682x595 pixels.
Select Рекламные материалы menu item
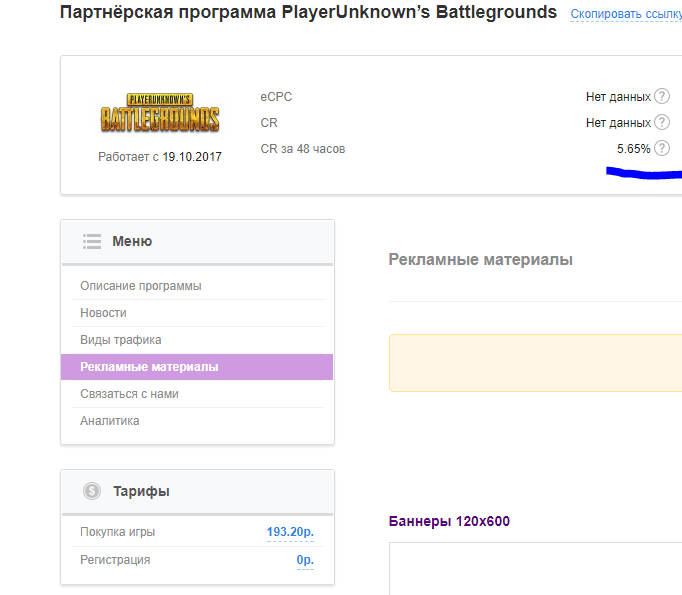tap(197, 367)
